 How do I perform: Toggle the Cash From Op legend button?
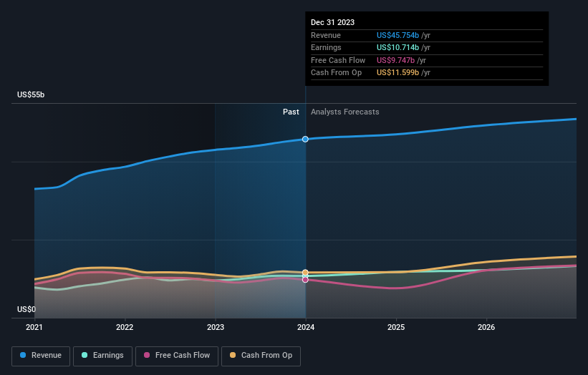coord(261,356)
